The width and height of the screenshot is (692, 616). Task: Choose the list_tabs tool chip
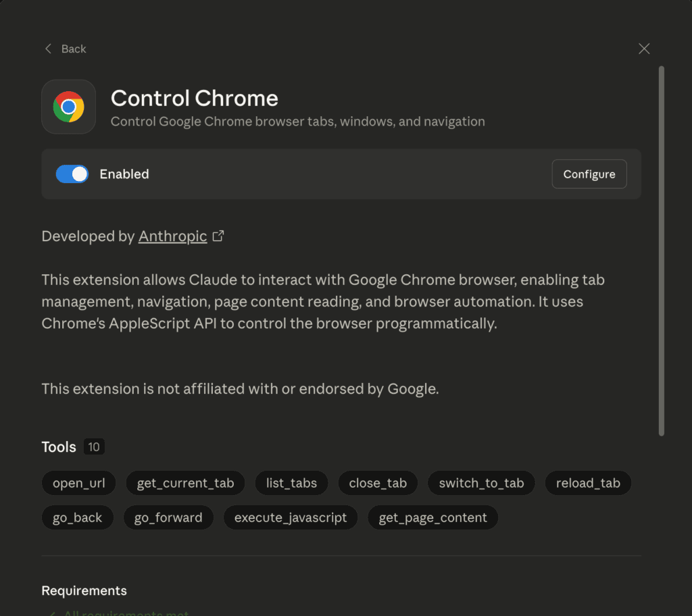[x=291, y=483]
